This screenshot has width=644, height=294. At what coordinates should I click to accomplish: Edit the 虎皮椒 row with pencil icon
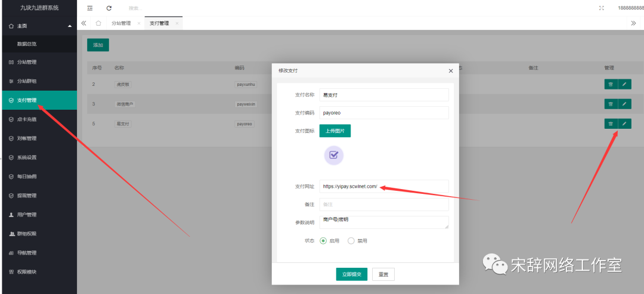coord(625,84)
